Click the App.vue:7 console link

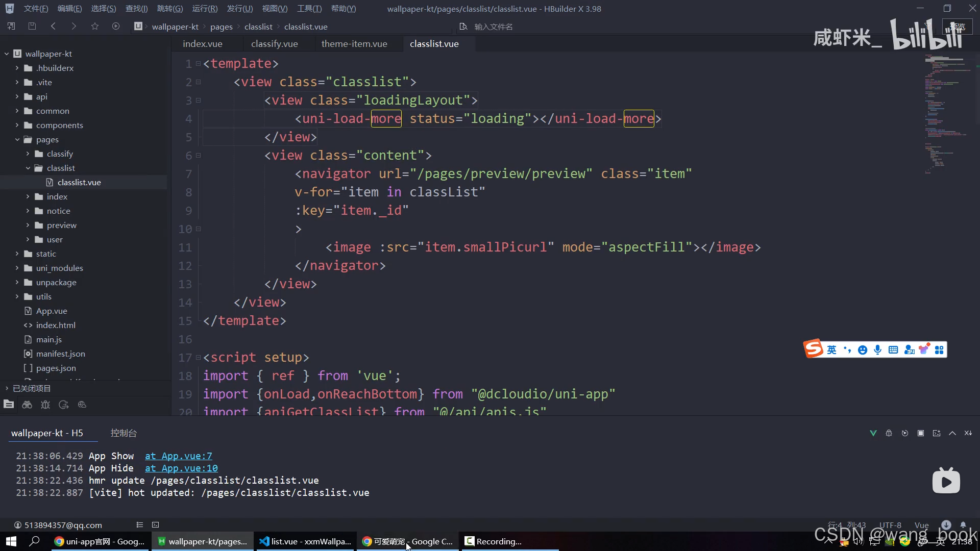click(178, 456)
